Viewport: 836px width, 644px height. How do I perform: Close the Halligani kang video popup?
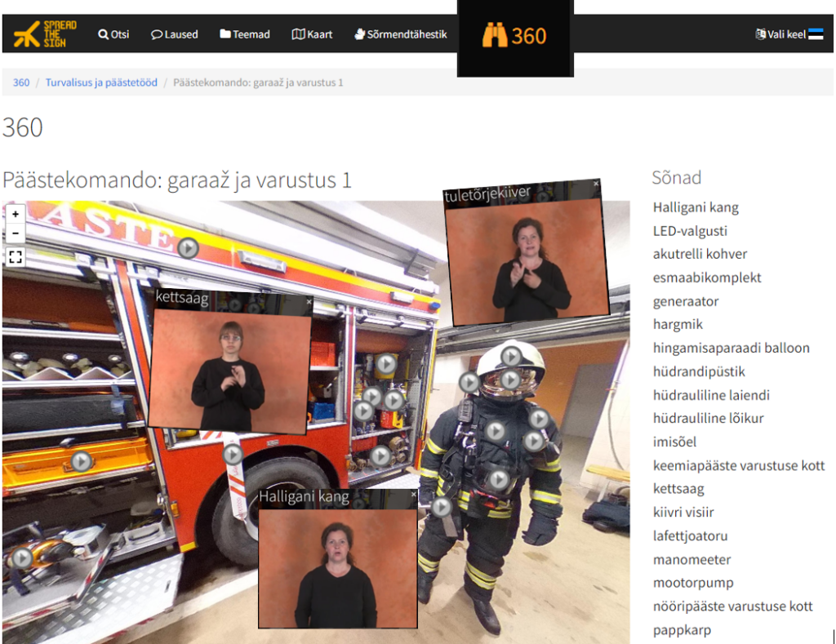tap(414, 495)
